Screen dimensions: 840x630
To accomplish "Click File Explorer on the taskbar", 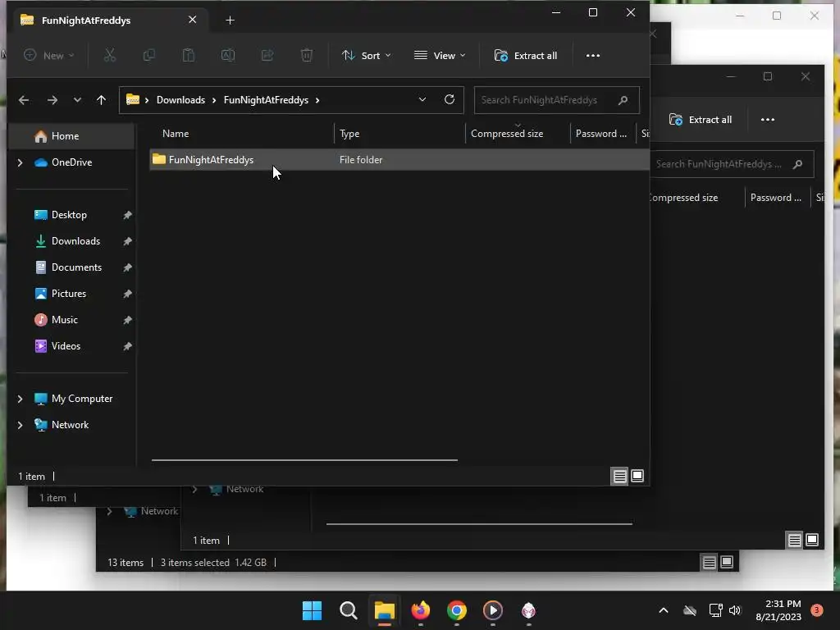I will click(384, 610).
